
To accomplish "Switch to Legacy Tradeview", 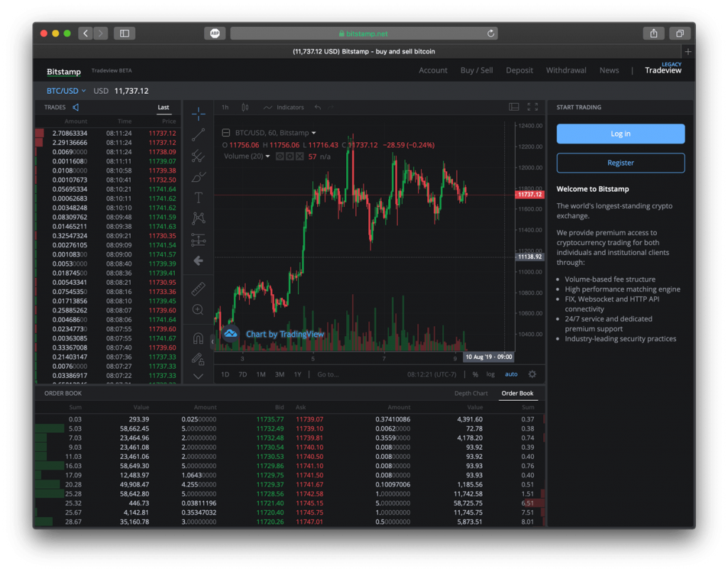I will click(x=663, y=69).
